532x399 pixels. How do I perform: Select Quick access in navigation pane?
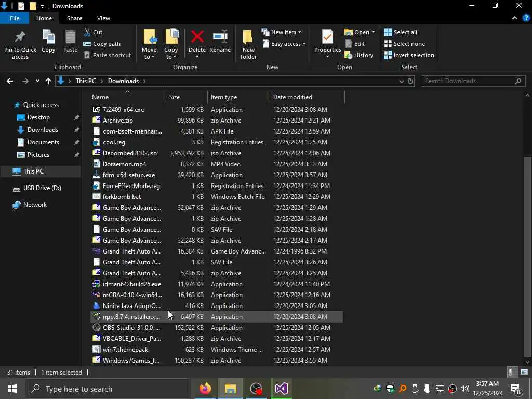coord(41,105)
